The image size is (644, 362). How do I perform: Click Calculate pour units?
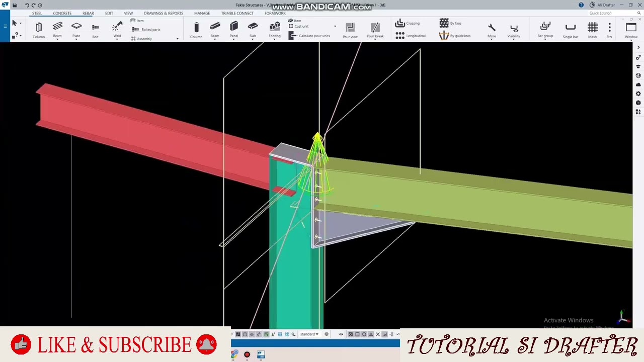pyautogui.click(x=309, y=36)
